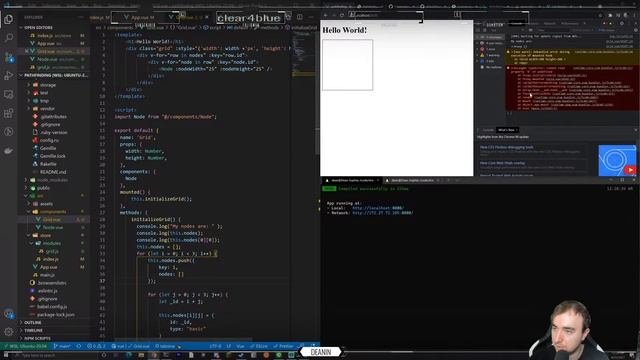Click the main git branch in status bar
Image resolution: width=640 pixels, height=360 pixels.
(62, 347)
